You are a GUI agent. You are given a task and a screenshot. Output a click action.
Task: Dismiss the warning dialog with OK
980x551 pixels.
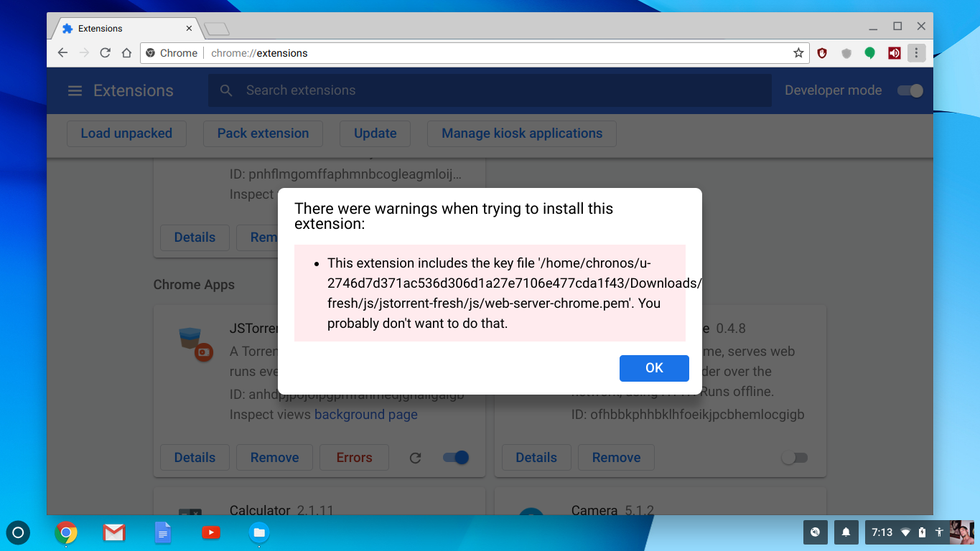click(x=653, y=368)
